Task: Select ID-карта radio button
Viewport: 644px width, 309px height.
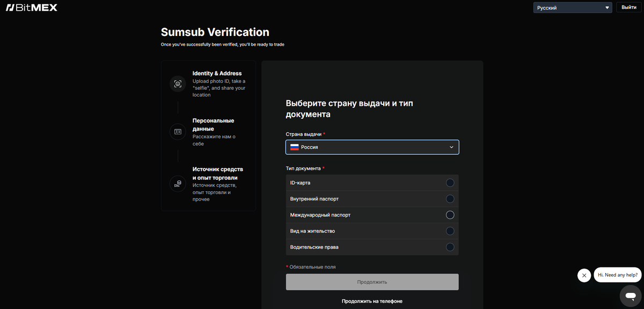Action: click(x=450, y=183)
